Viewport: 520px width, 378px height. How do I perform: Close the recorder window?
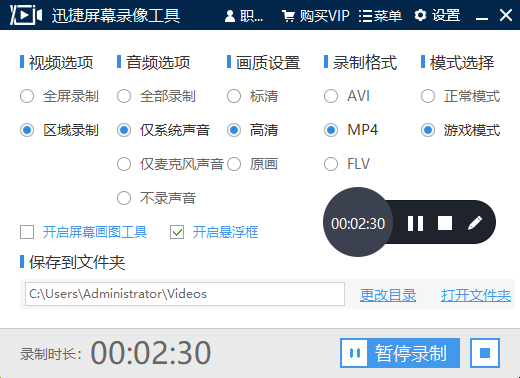[x=506, y=15]
